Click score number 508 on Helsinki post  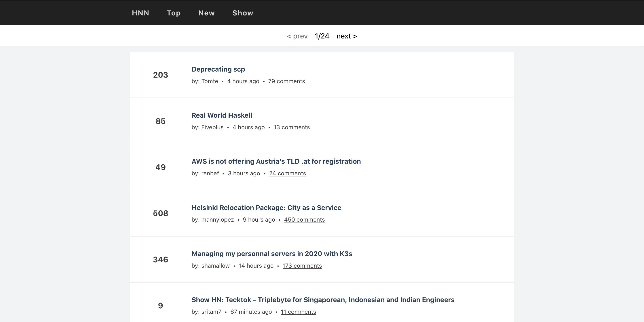tap(160, 213)
